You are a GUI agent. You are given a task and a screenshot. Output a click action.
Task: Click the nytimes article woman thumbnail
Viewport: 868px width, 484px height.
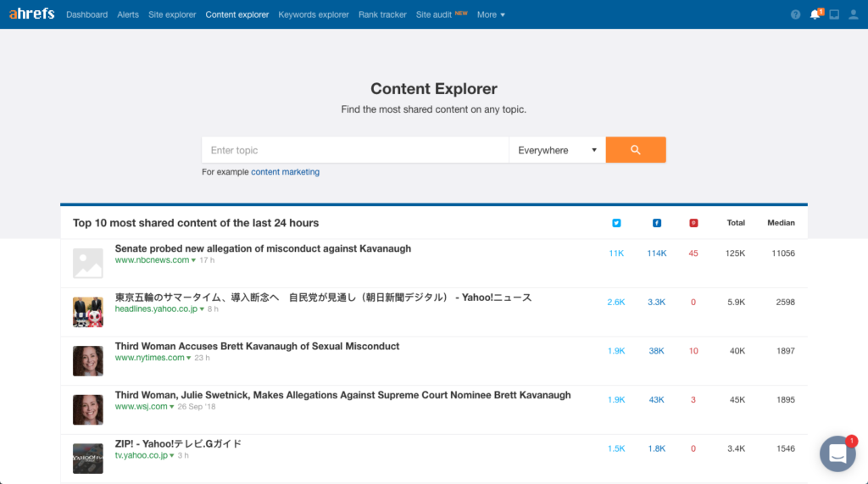[88, 360]
